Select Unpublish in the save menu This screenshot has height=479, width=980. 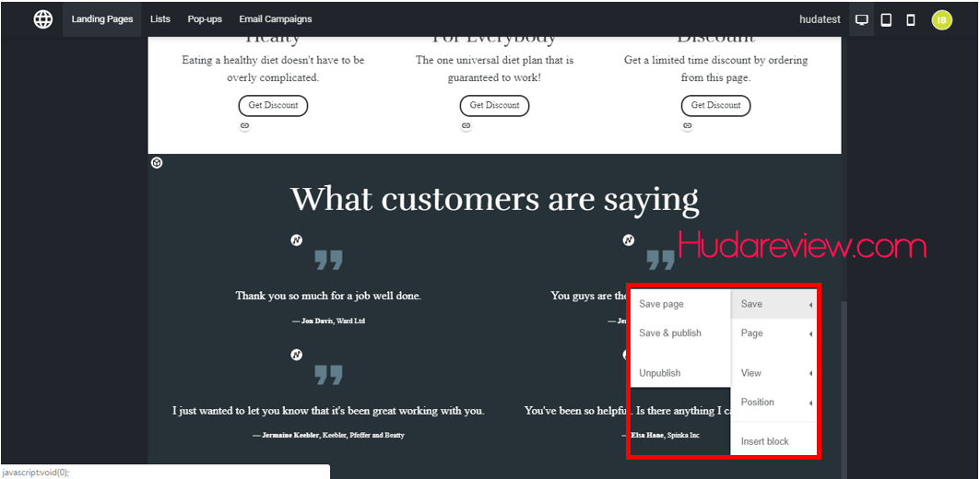pyautogui.click(x=660, y=373)
